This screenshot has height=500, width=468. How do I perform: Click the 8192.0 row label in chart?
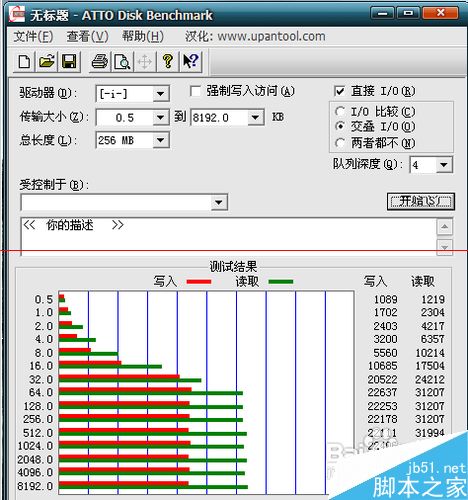pos(35,486)
